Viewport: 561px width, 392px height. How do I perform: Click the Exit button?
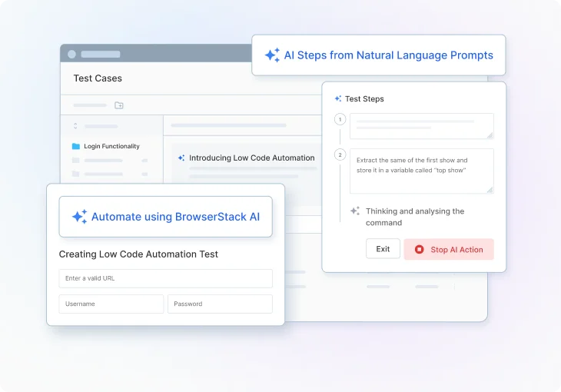[383, 249]
